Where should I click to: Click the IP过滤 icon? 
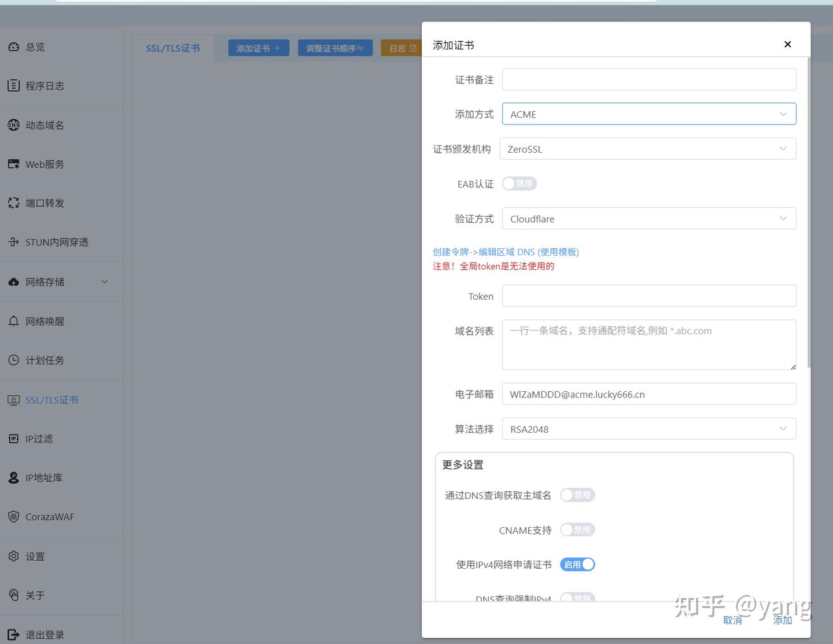pos(14,439)
